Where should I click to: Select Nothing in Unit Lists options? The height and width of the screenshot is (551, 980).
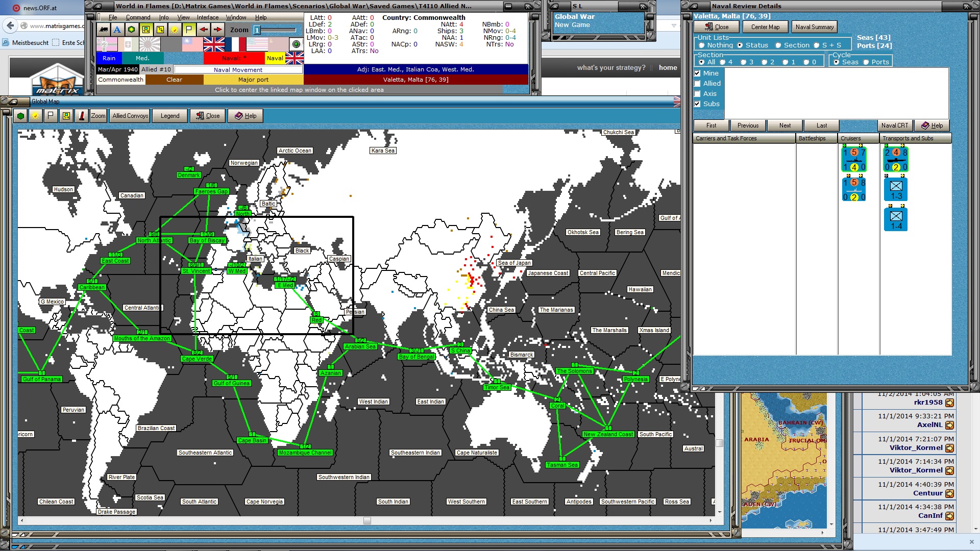click(702, 45)
